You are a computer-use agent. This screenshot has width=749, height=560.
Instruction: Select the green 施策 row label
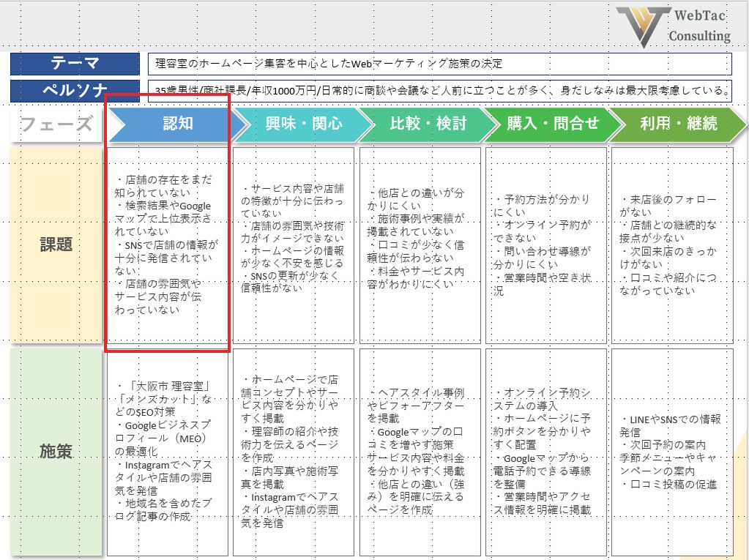[56, 451]
